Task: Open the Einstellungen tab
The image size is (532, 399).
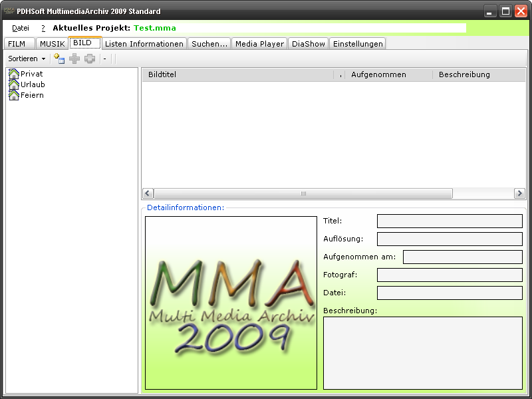Action: click(x=358, y=44)
